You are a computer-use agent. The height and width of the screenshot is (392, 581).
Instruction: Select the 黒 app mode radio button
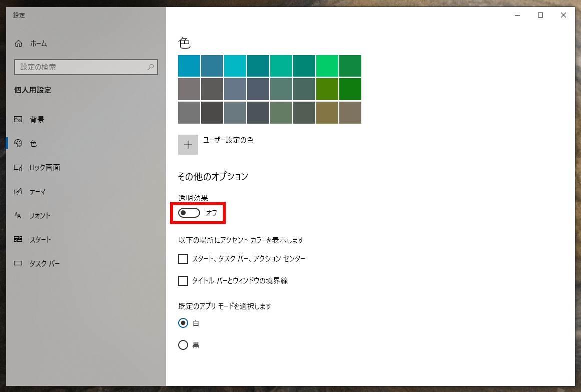(183, 345)
